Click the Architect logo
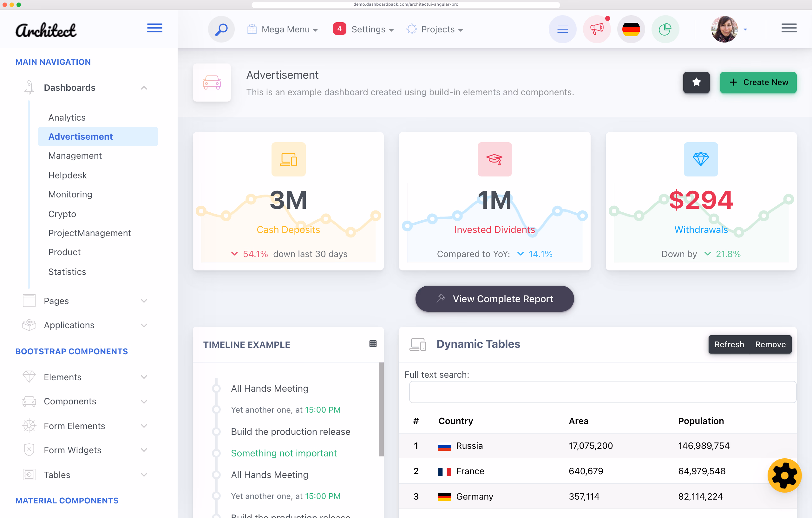 46,30
